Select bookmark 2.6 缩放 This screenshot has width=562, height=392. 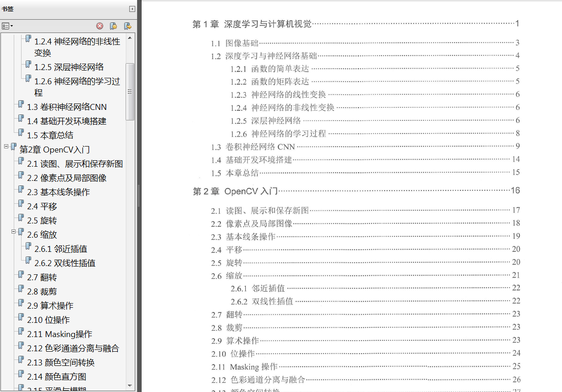pyautogui.click(x=42, y=235)
